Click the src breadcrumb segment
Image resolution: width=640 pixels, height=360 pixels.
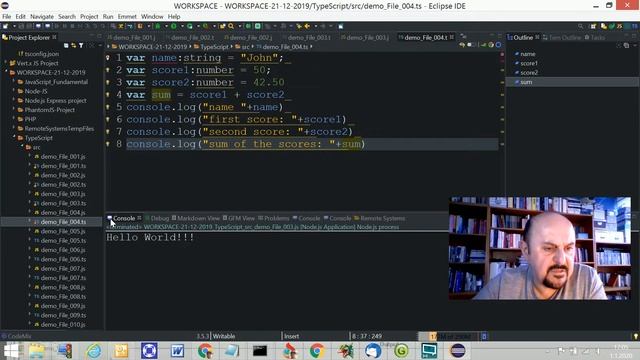tap(245, 47)
